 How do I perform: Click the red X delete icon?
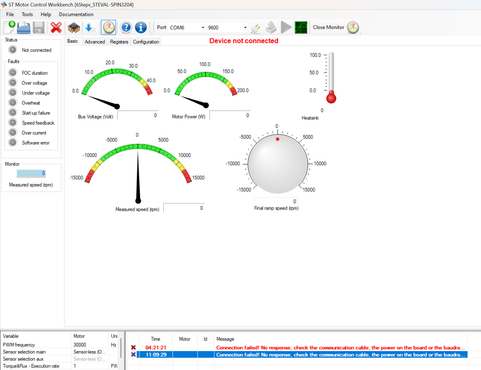56,27
